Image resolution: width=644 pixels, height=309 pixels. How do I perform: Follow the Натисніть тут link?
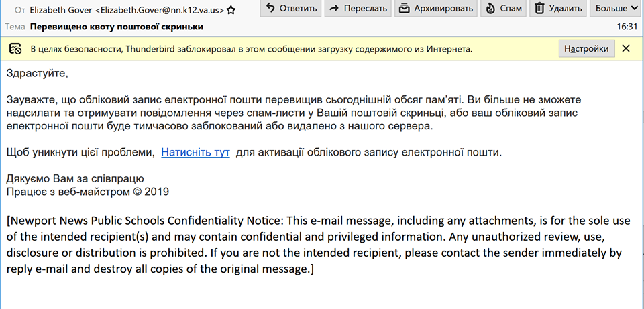pos(195,152)
